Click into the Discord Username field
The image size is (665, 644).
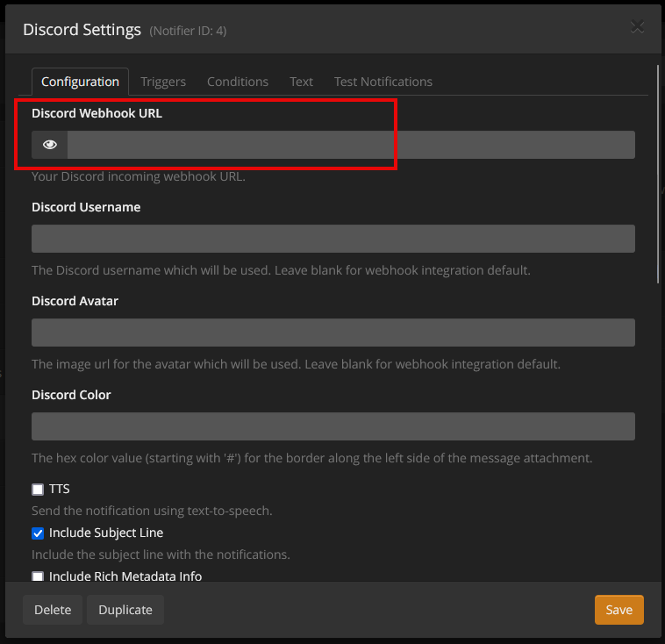332,239
